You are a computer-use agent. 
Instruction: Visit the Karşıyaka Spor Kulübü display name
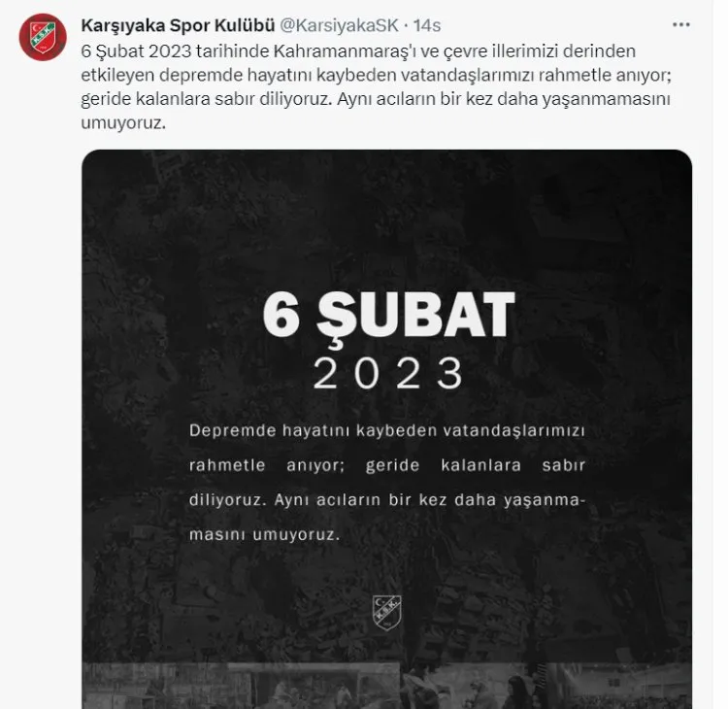coord(178,25)
